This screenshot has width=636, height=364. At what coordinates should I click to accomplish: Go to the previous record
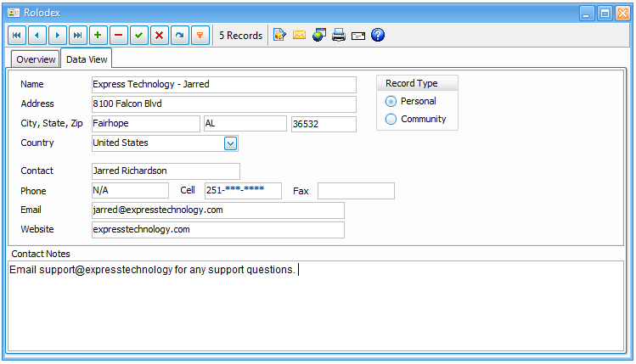pos(37,36)
